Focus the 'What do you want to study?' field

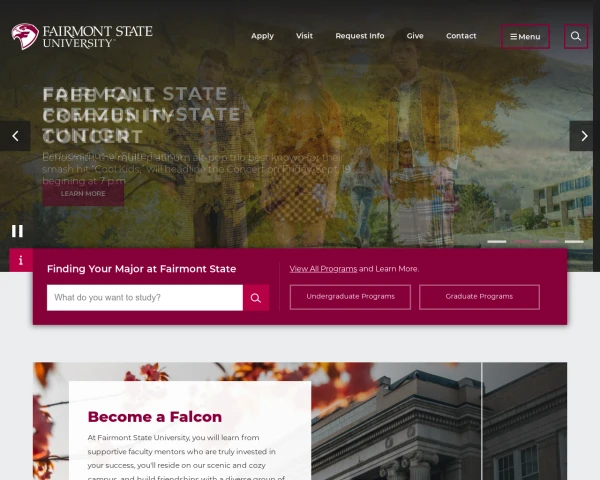pyautogui.click(x=145, y=298)
